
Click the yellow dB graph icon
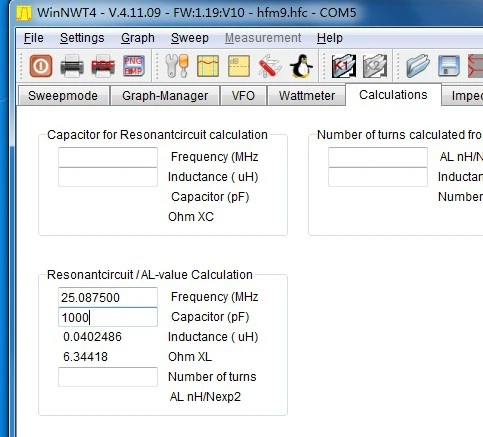click(x=239, y=66)
